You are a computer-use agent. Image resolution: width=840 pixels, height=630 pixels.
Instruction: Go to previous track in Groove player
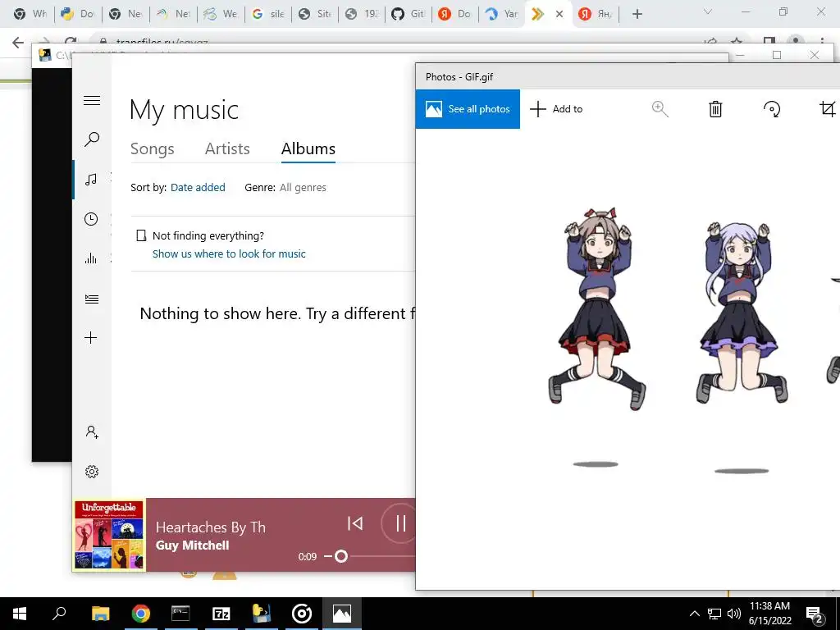pos(355,523)
